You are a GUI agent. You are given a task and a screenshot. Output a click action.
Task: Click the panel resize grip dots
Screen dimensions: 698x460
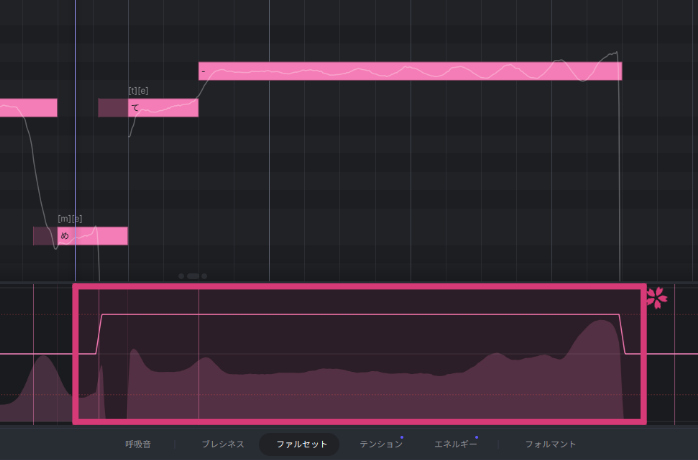click(x=192, y=275)
